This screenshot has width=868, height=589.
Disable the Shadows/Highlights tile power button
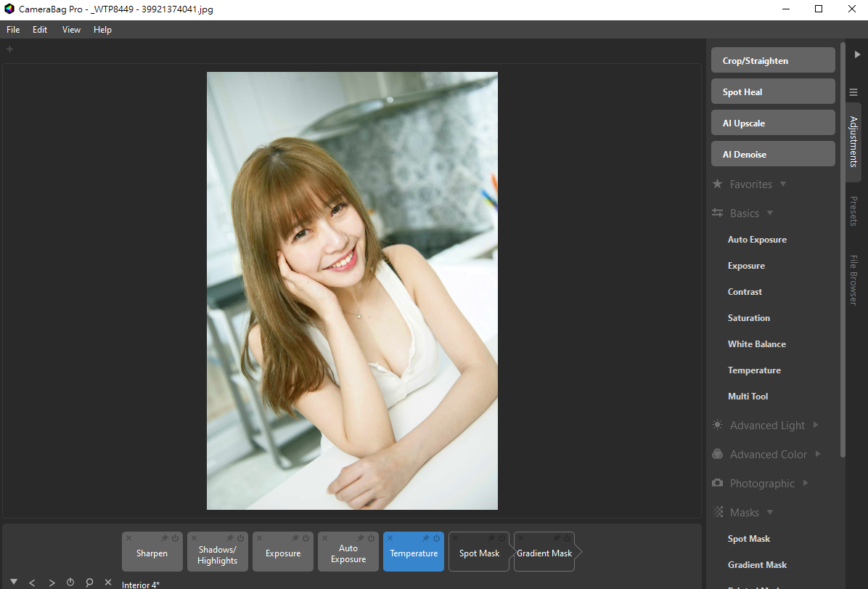[240, 538]
